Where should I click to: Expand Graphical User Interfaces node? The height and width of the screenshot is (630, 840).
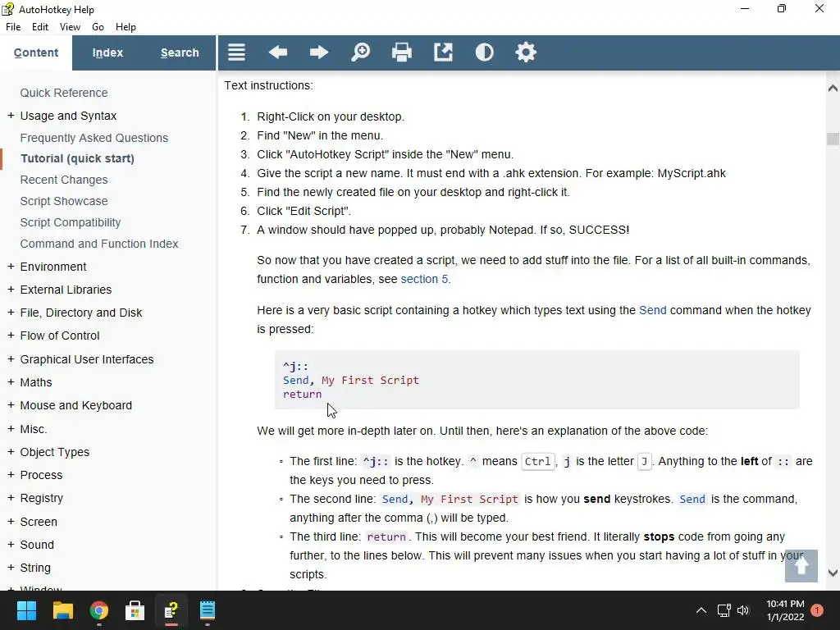11,359
